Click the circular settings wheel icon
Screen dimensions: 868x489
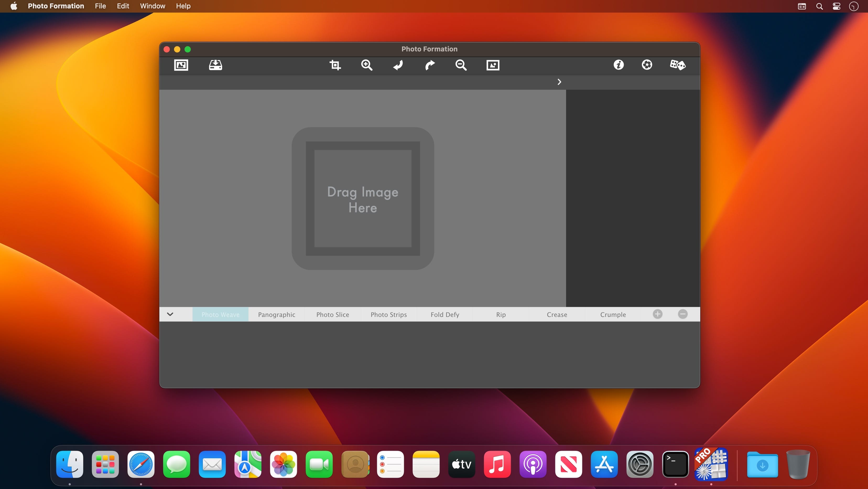point(647,65)
